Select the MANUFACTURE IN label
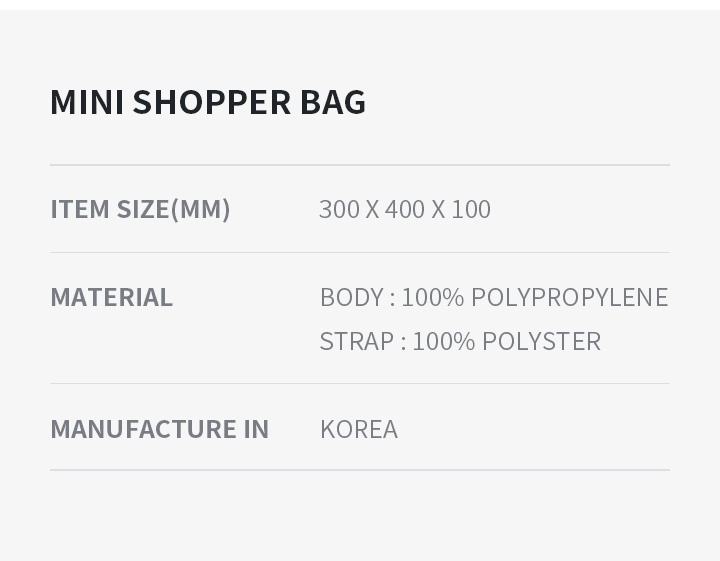 159,429
